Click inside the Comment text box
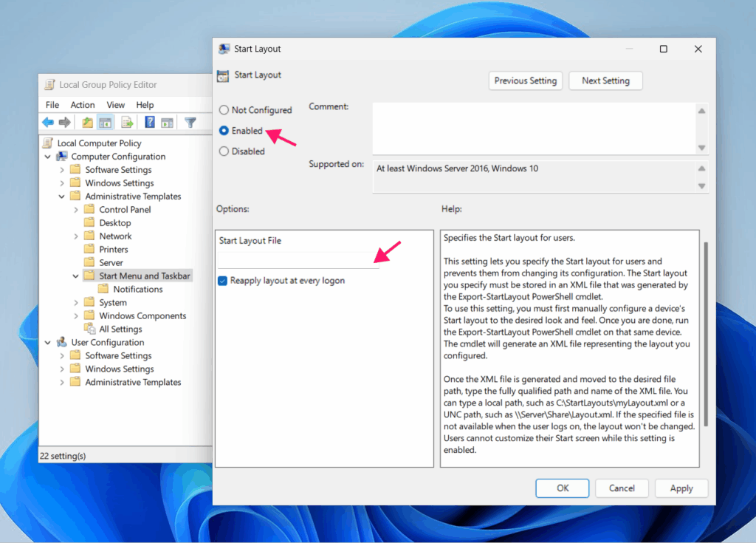This screenshot has height=543, width=756. click(533, 129)
